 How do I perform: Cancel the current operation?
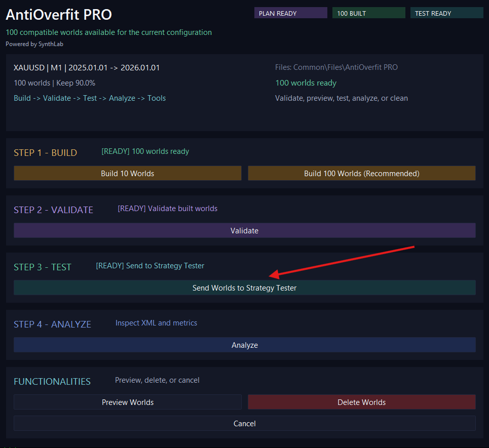point(244,423)
